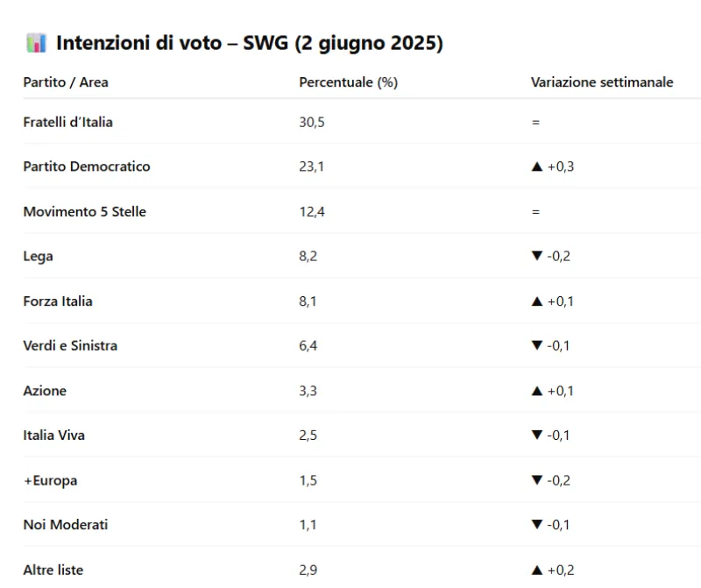The height and width of the screenshot is (588, 701).
Task: Click the up triangle in Forza Italia row
Action: (x=537, y=301)
